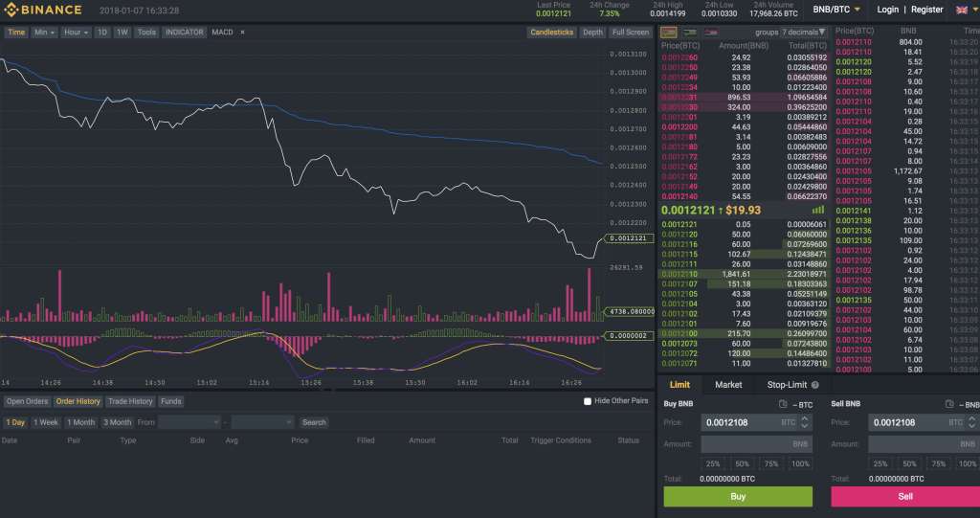Set buy amount to 25%
Viewport: 980px width, 518px height.
(x=712, y=463)
